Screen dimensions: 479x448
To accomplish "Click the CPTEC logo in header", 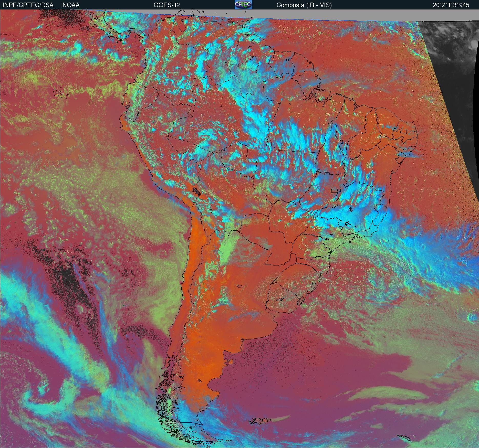I will click(x=243, y=5).
